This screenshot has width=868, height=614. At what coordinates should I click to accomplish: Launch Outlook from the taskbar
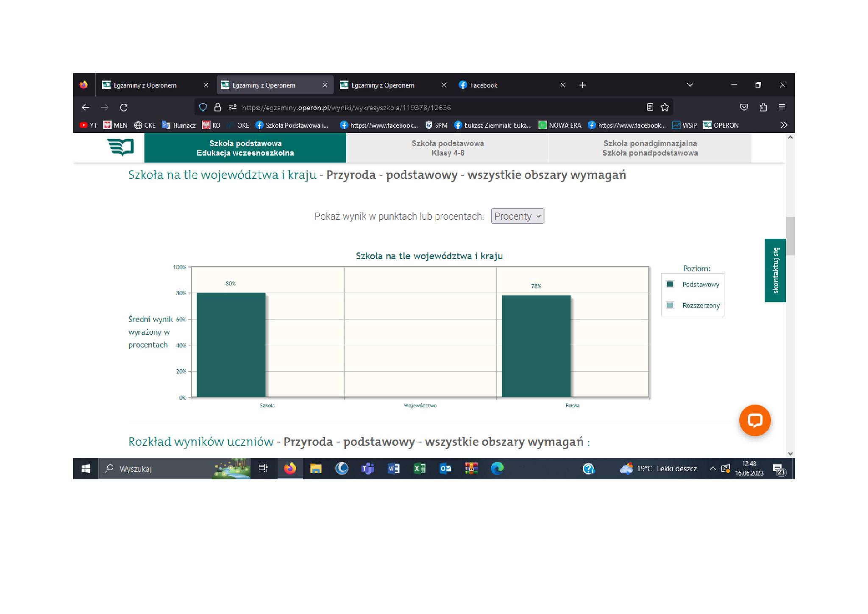click(445, 469)
